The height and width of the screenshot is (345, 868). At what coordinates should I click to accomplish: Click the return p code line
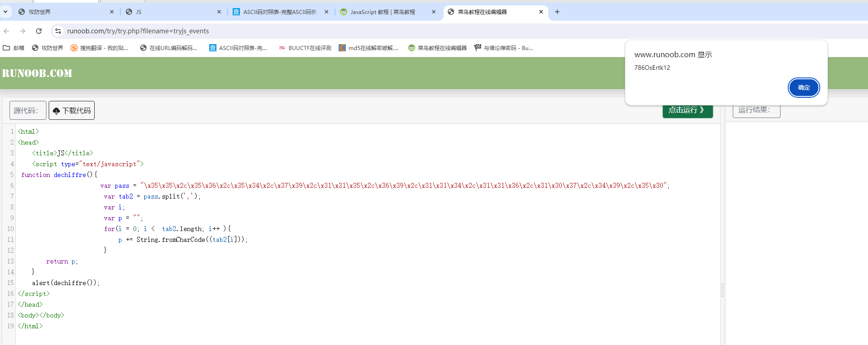[x=62, y=261]
